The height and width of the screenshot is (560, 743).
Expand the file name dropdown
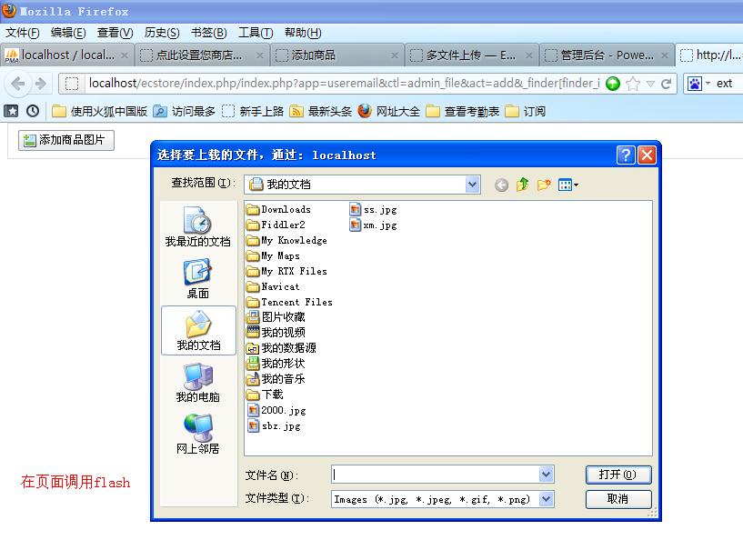(546, 475)
